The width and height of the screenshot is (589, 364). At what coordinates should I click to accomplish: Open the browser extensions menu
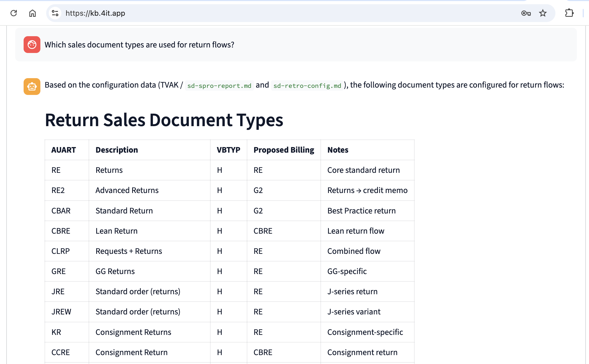tap(569, 13)
